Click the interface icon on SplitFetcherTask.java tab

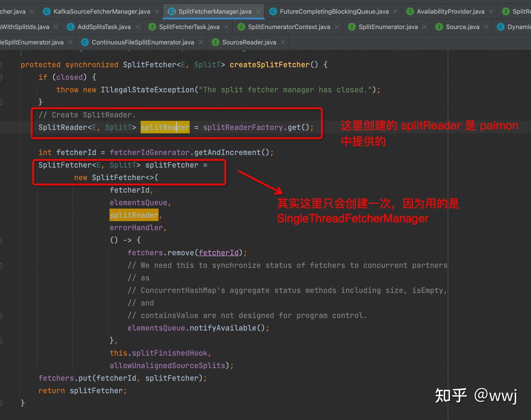[x=152, y=27]
